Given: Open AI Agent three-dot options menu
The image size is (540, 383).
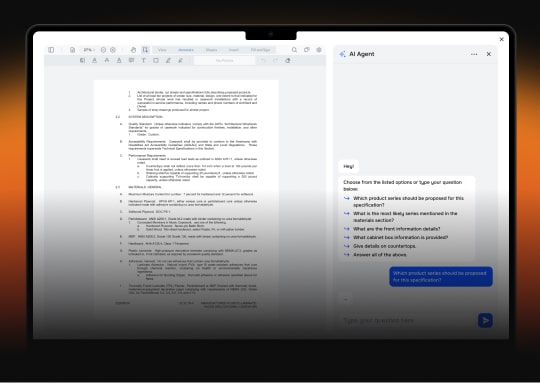Looking at the screenshot, I should (x=474, y=54).
